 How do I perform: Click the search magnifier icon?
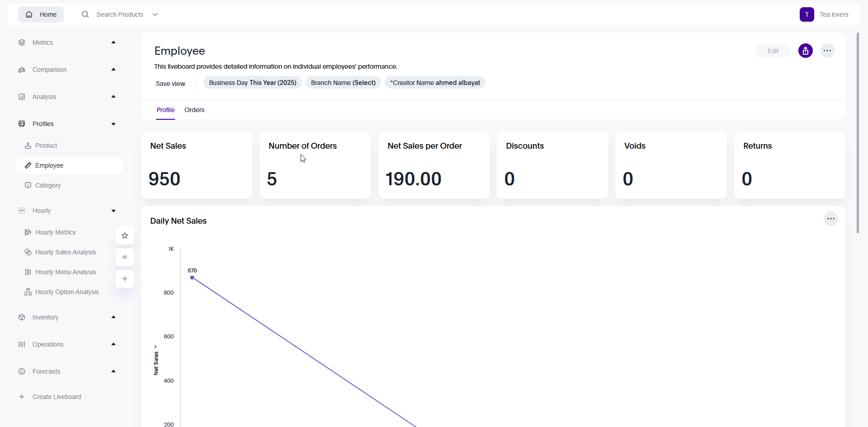[x=85, y=14]
